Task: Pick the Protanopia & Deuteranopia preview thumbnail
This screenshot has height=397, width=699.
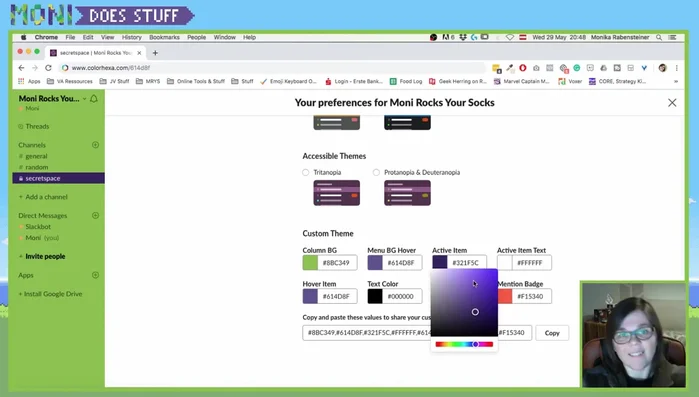Action: click(x=407, y=193)
